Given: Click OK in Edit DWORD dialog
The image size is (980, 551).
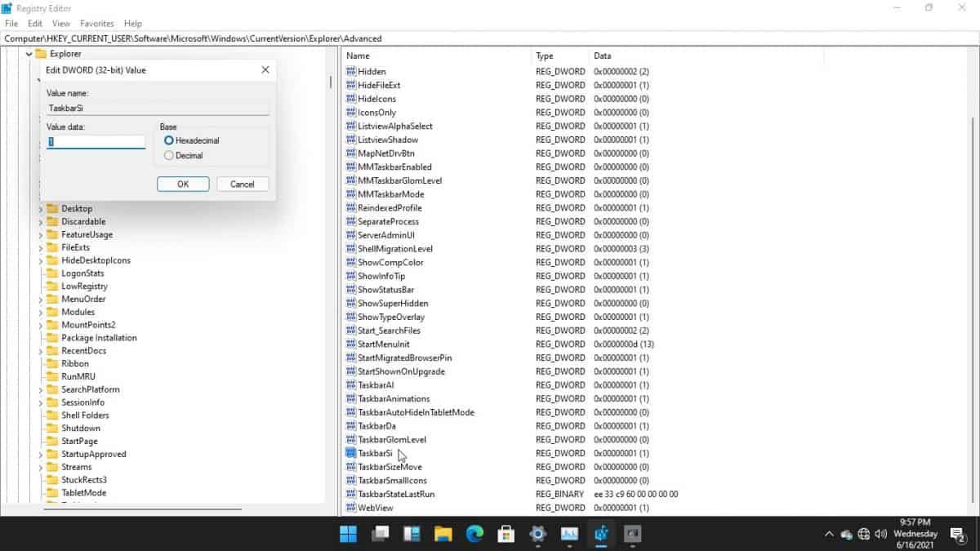Looking at the screenshot, I should [x=183, y=184].
